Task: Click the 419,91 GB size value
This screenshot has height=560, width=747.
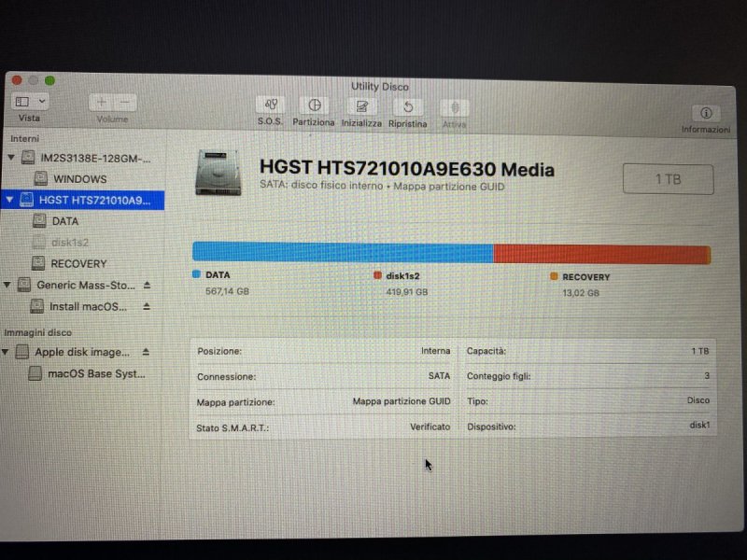Action: click(407, 292)
